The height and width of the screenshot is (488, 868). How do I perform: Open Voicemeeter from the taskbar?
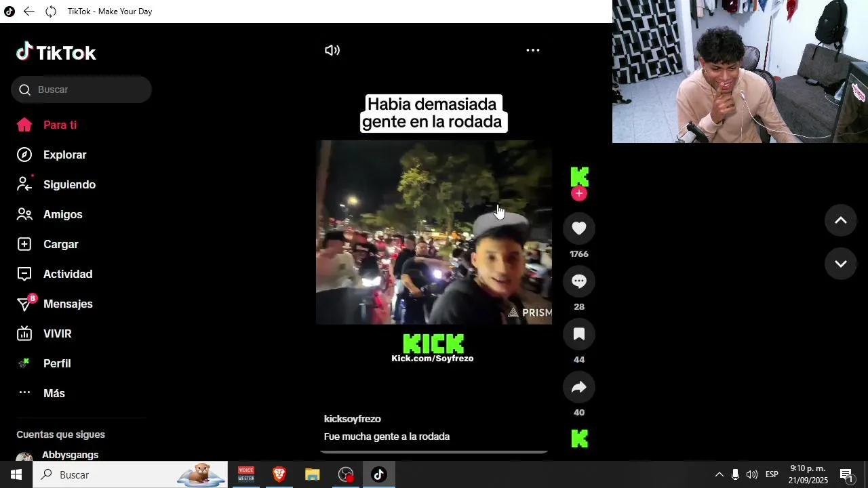pos(246,474)
